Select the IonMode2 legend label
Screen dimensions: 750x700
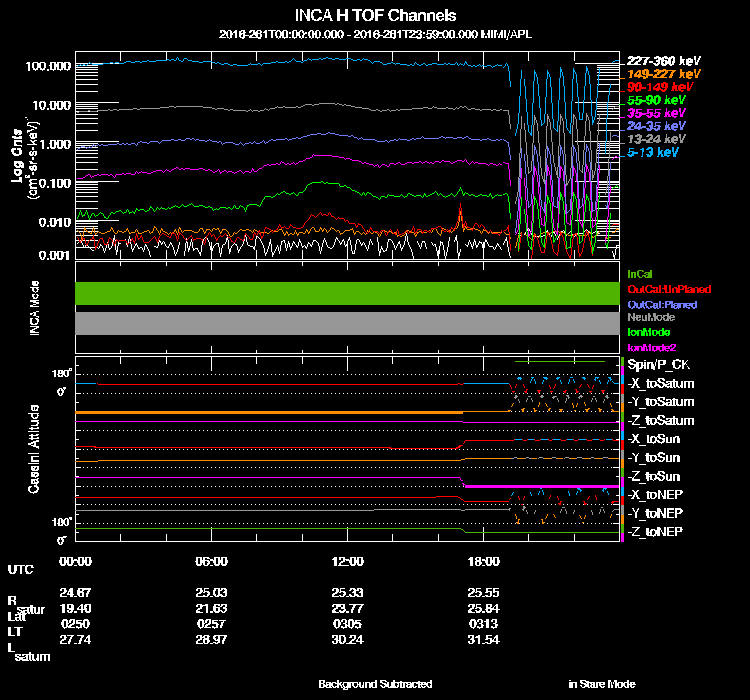click(650, 346)
